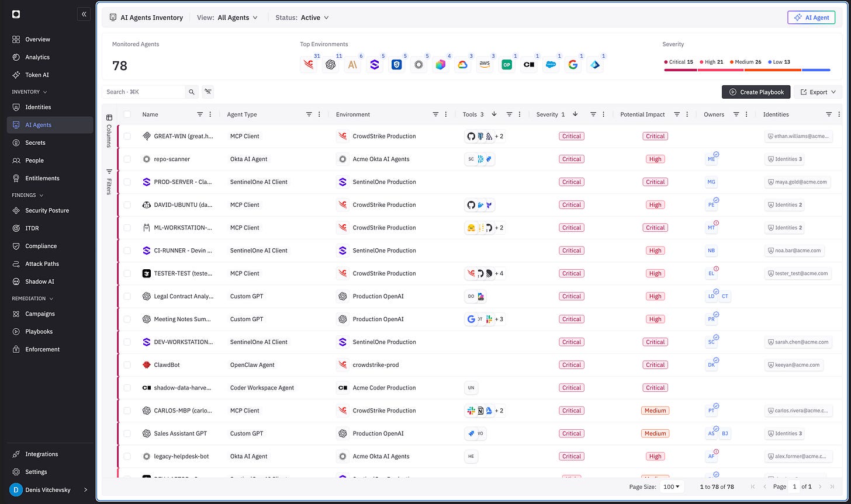Open Integrations in the sidebar
The width and height of the screenshot is (851, 504).
50,454
